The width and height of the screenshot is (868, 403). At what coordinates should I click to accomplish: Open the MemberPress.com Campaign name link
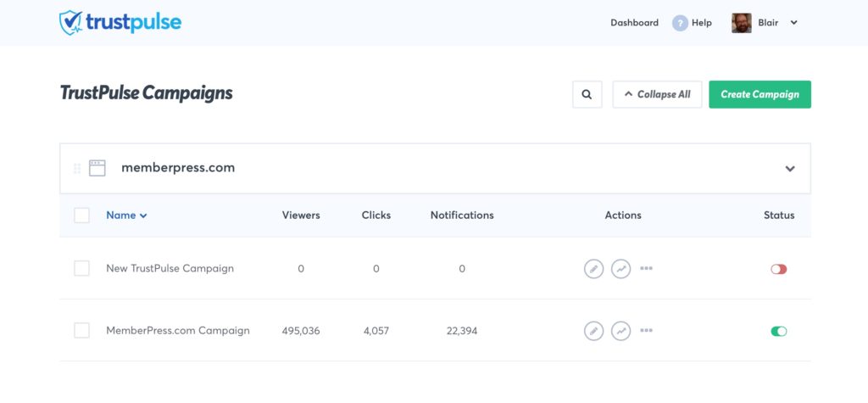point(178,330)
